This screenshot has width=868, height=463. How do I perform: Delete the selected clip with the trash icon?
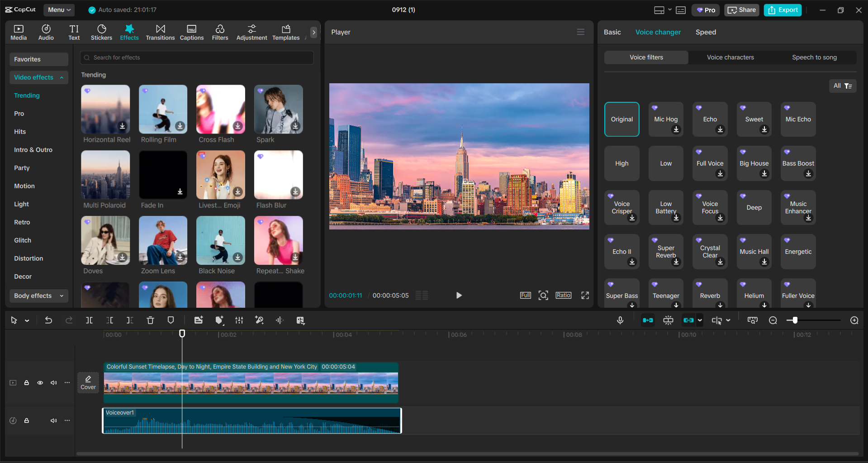point(150,320)
